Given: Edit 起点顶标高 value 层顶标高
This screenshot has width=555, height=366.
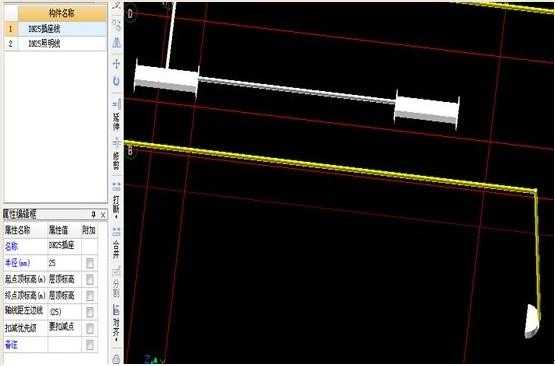Looking at the screenshot, I should click(x=64, y=279).
